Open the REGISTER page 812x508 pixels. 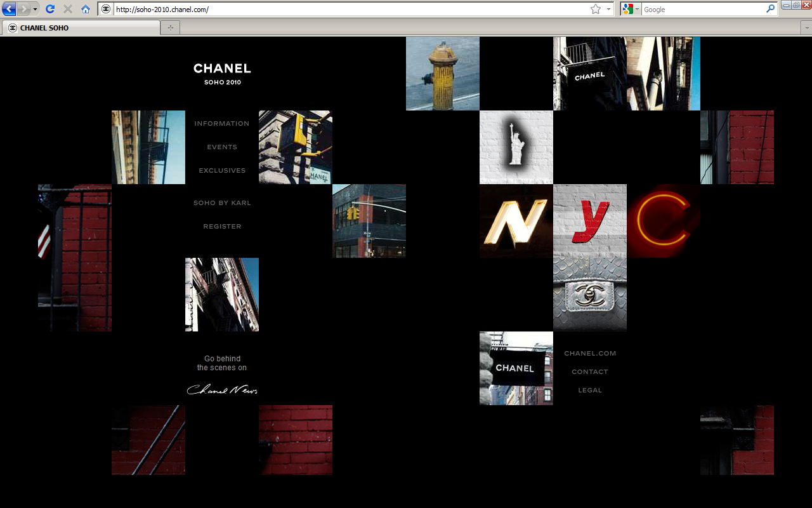(x=222, y=226)
